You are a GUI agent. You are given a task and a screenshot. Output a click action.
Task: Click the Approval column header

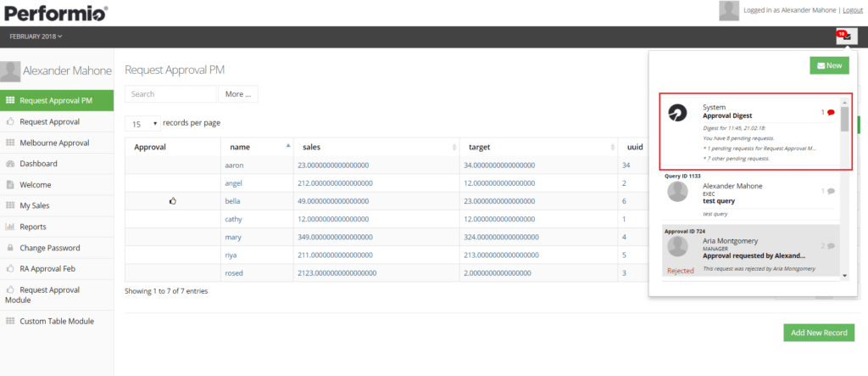point(150,147)
